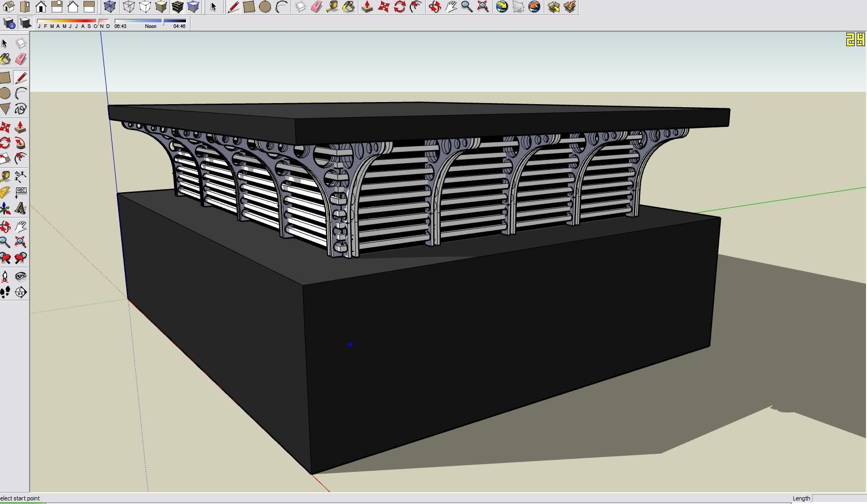Click the Text label tool (ABC)
The height and width of the screenshot is (504, 867).
[x=21, y=193]
